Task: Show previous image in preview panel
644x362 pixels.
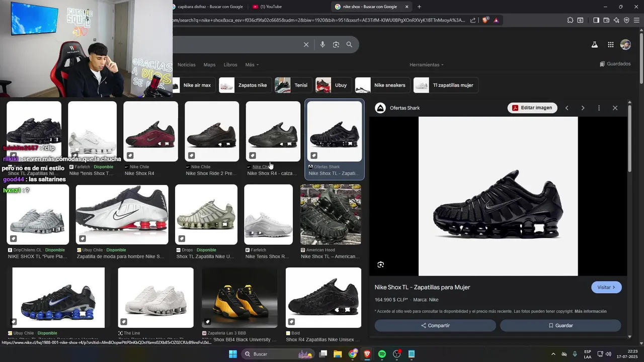Action: [x=567, y=108]
